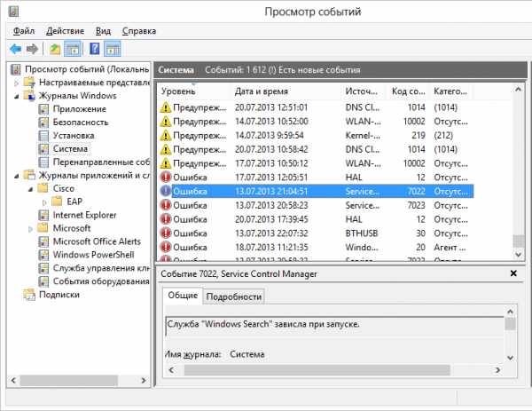Open the Действие menu

click(64, 30)
